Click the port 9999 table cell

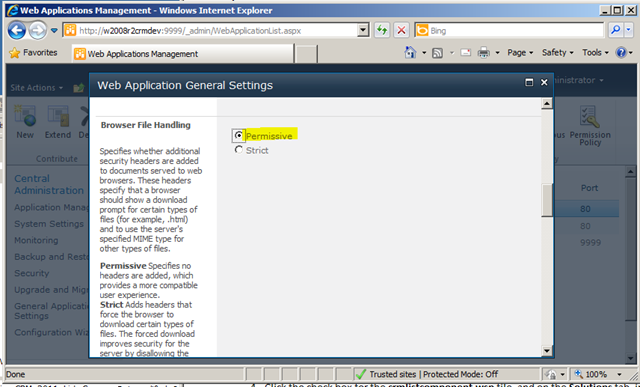[590, 242]
